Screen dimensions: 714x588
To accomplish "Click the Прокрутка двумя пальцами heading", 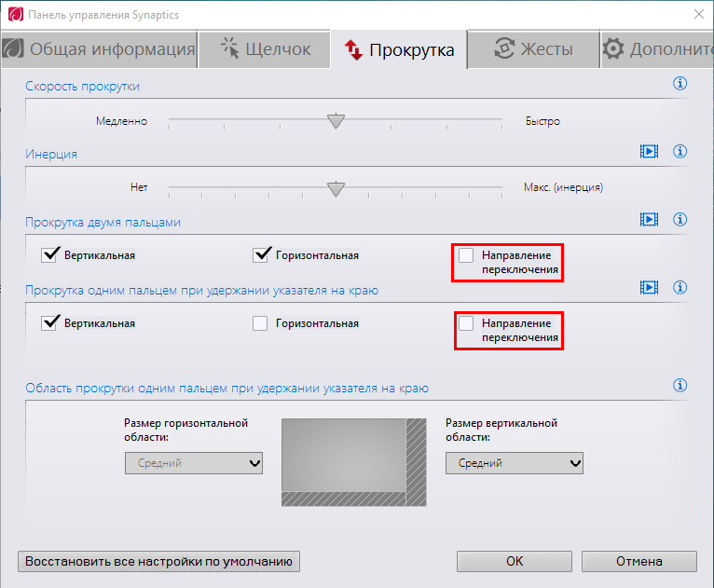I will 103,223.
